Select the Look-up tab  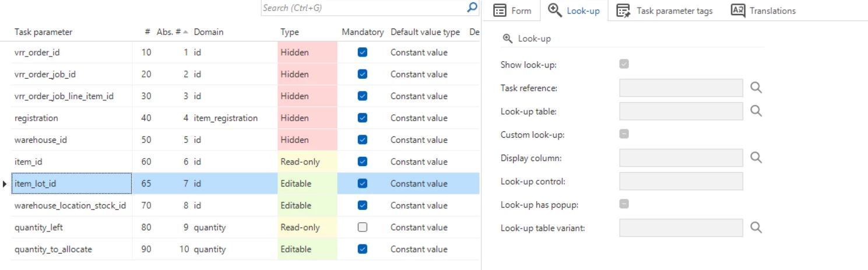tap(574, 10)
